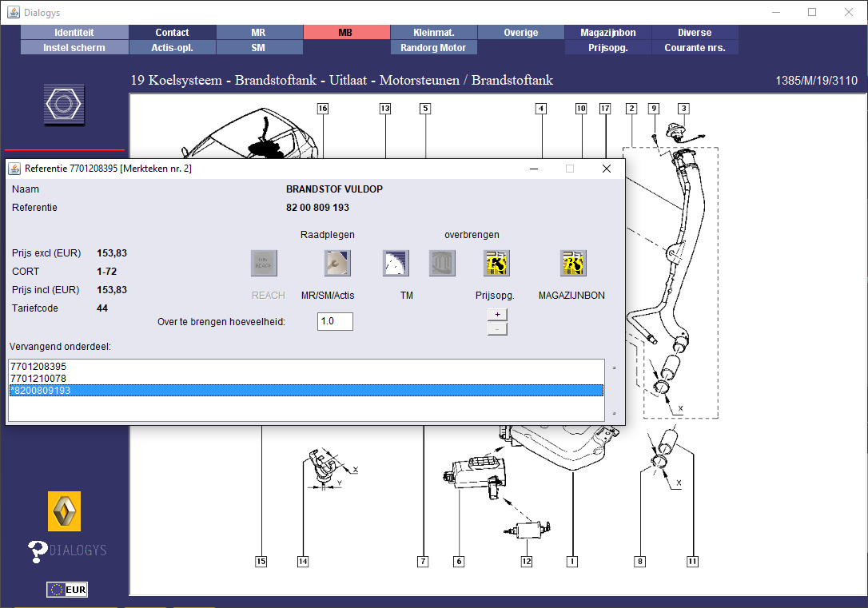The image size is (868, 608).
Task: Click the Courante nrs. button
Action: tap(695, 47)
